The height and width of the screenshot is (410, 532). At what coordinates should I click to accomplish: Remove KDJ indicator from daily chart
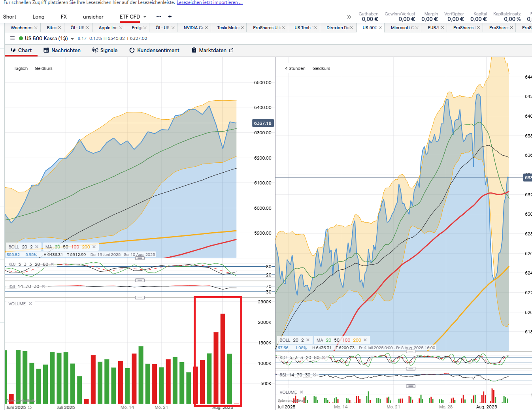click(x=52, y=264)
